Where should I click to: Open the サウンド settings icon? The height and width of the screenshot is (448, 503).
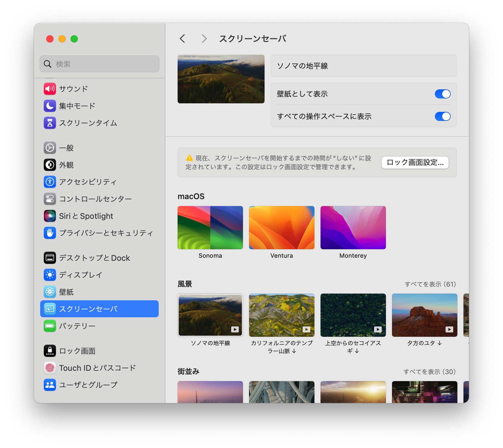click(50, 89)
